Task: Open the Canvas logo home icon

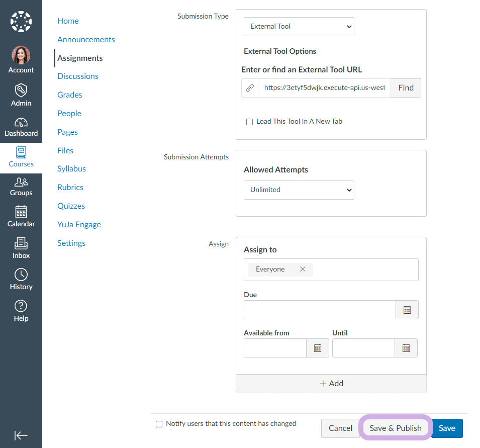Action: coord(21,22)
